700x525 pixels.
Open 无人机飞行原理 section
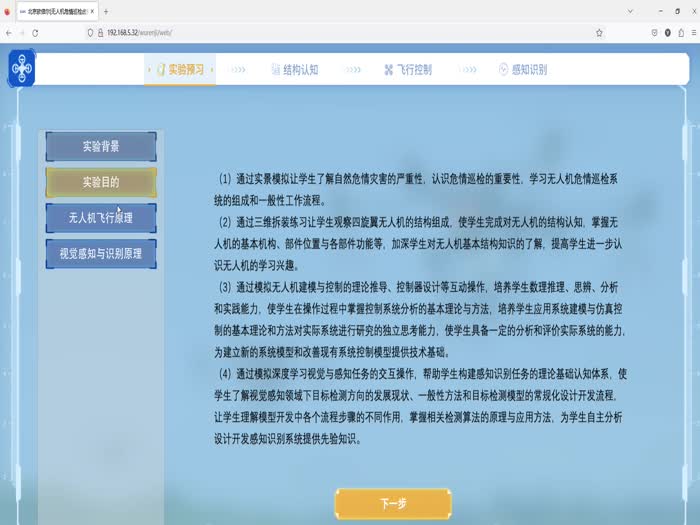pyautogui.click(x=101, y=217)
